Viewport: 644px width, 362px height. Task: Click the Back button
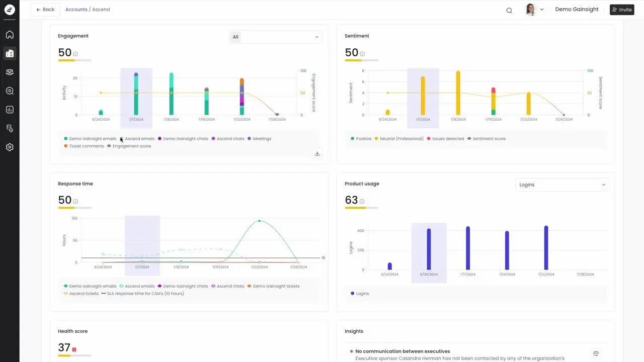point(45,10)
